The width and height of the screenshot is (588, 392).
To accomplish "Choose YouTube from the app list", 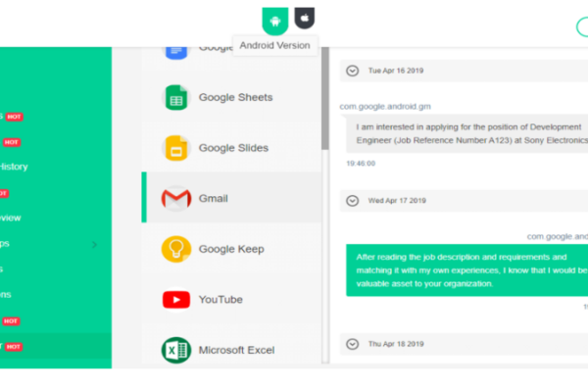I will pyautogui.click(x=231, y=300).
